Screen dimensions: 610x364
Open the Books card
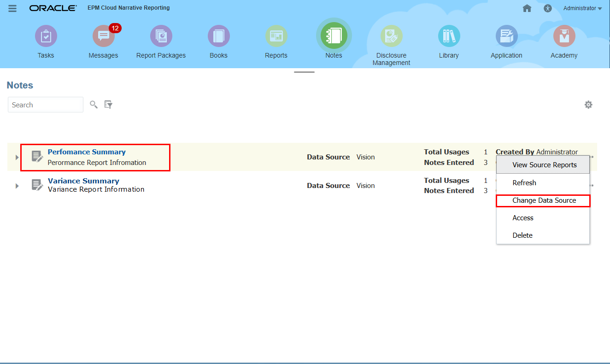(x=218, y=42)
